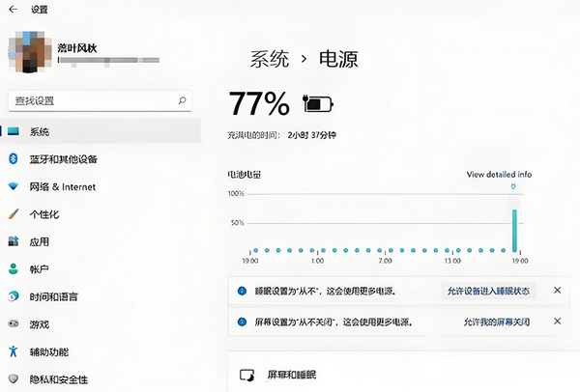Select the 网络 & Internet Wi-Fi icon

coord(14,186)
